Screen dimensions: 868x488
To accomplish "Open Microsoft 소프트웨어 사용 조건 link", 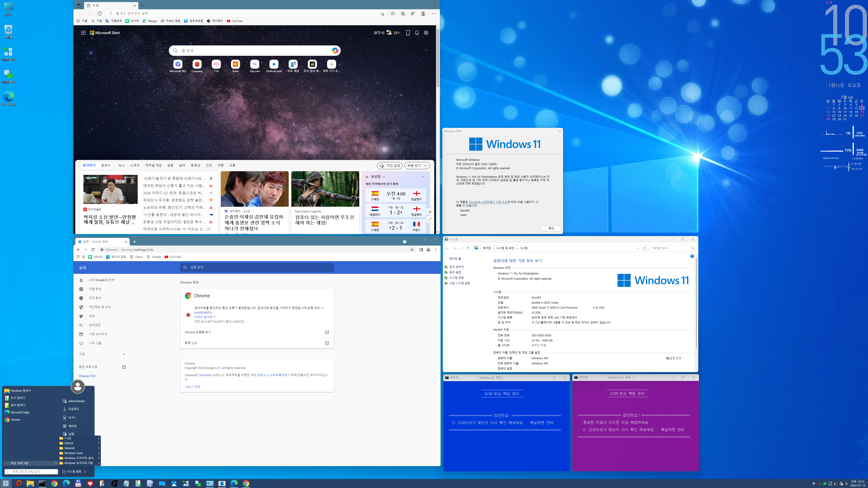I will tap(488, 202).
